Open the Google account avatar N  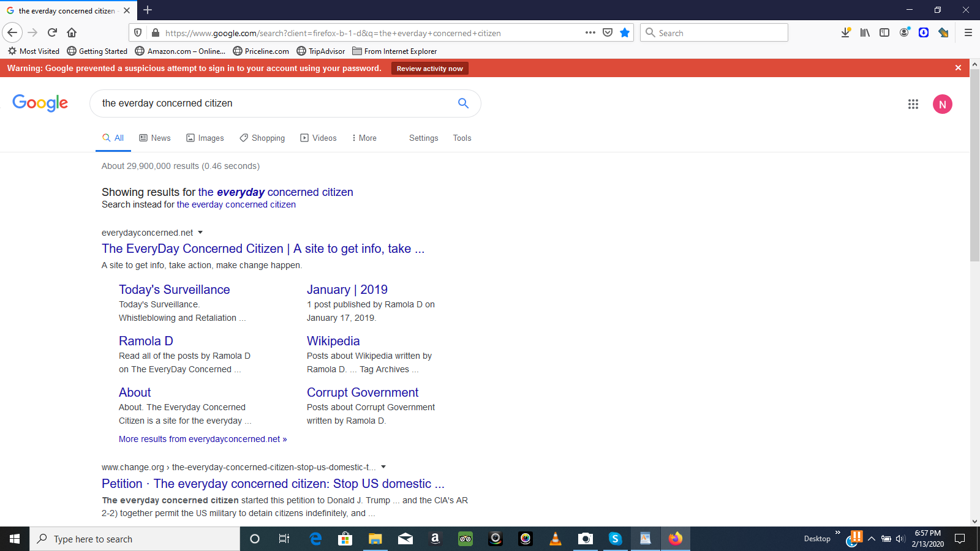coord(943,104)
